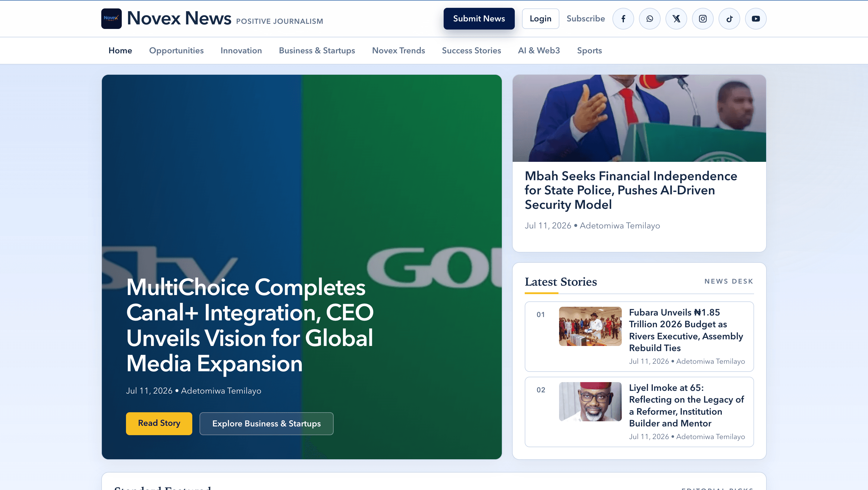
Task: Click the Login button
Action: click(x=540, y=19)
